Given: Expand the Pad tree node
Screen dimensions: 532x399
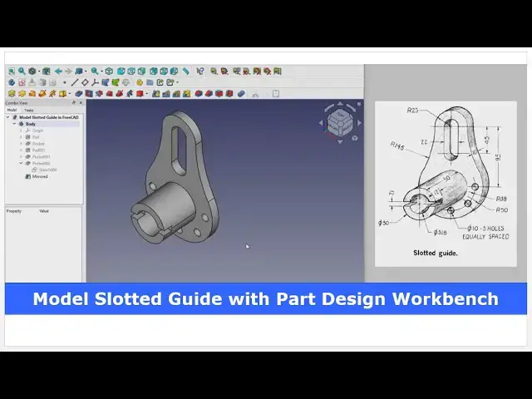Looking at the screenshot, I should click(21, 137).
